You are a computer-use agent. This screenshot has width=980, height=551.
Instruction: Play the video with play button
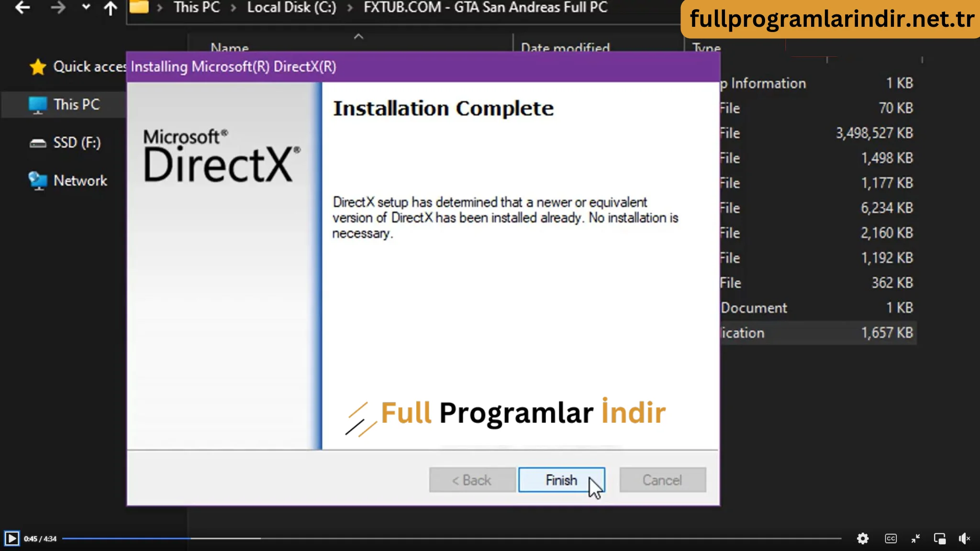coord(11,539)
